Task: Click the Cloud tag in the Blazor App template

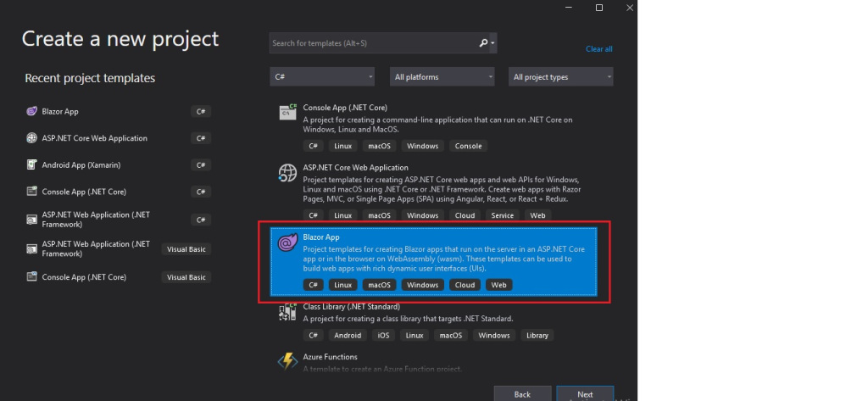Action: [465, 285]
